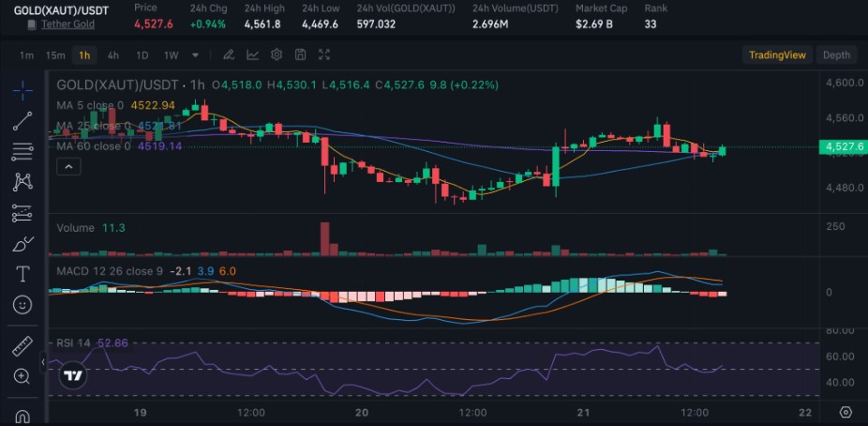Select the 1h timeframe

(x=84, y=55)
